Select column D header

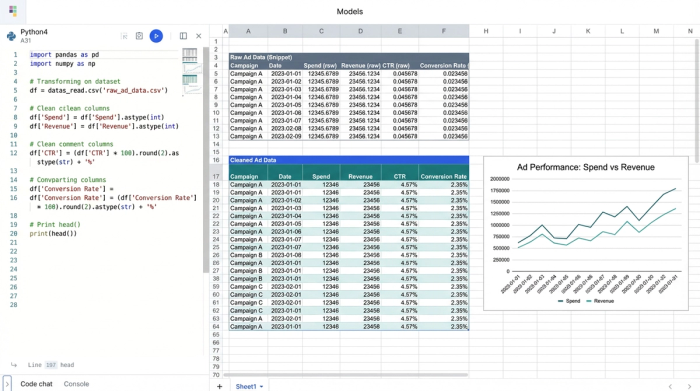pos(360,31)
